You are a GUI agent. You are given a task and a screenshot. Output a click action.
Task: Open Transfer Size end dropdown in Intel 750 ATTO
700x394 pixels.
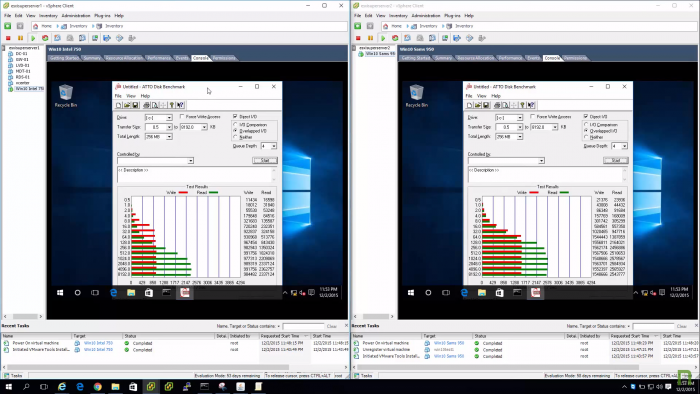[204, 127]
